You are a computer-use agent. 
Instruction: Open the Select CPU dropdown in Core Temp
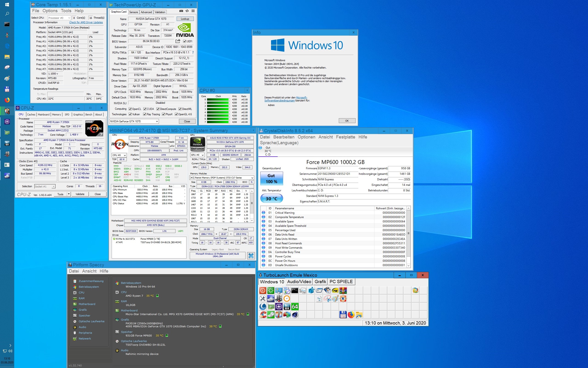coord(59,18)
